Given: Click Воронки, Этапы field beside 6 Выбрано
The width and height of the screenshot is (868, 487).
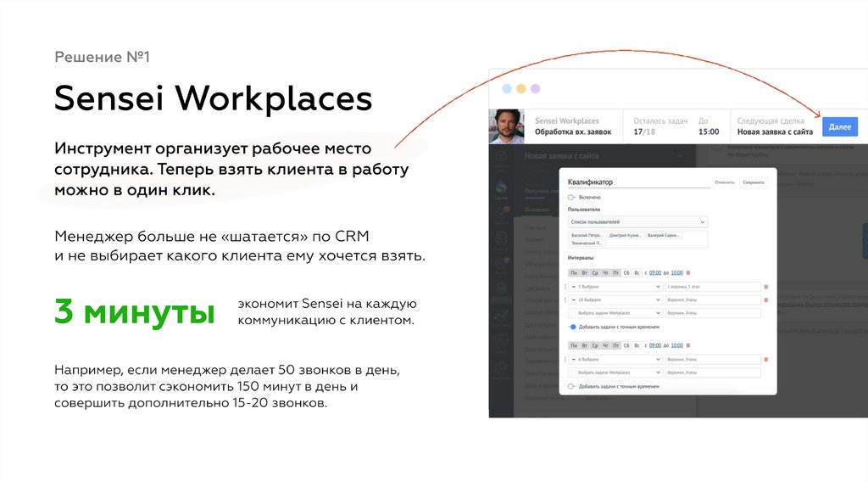Looking at the screenshot, I should coord(713,360).
